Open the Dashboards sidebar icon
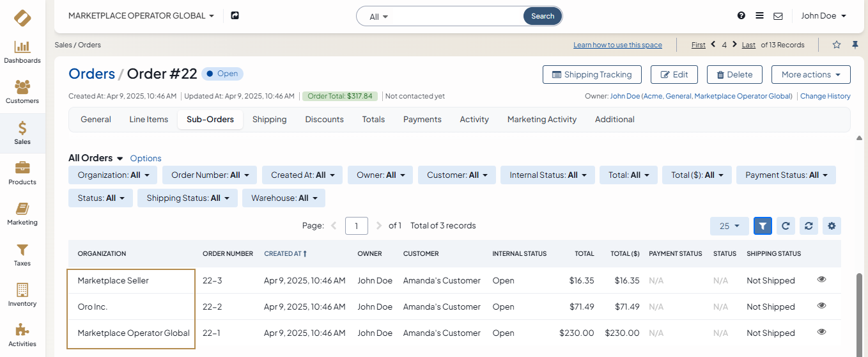Image resolution: width=868 pixels, height=357 pixels. pos(22,52)
